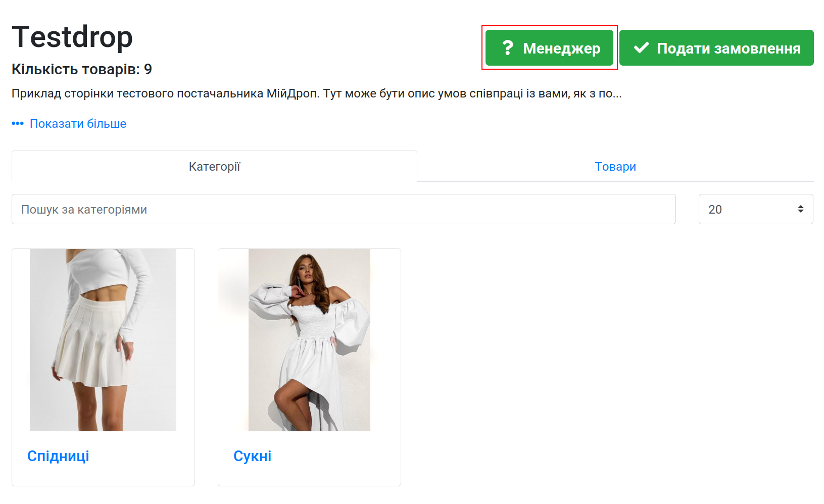
Task: Open the white dress category photo
Action: (309, 340)
